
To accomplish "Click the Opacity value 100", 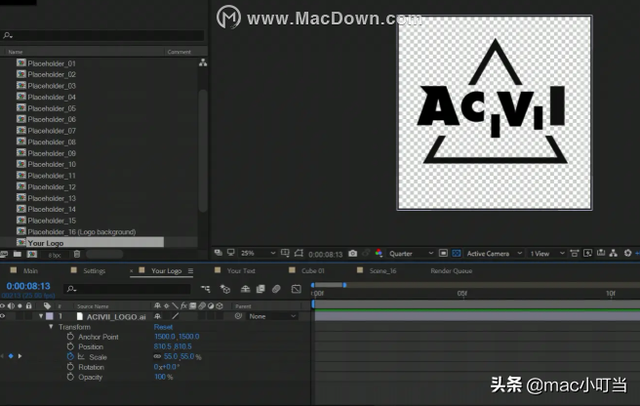I will pos(160,377).
